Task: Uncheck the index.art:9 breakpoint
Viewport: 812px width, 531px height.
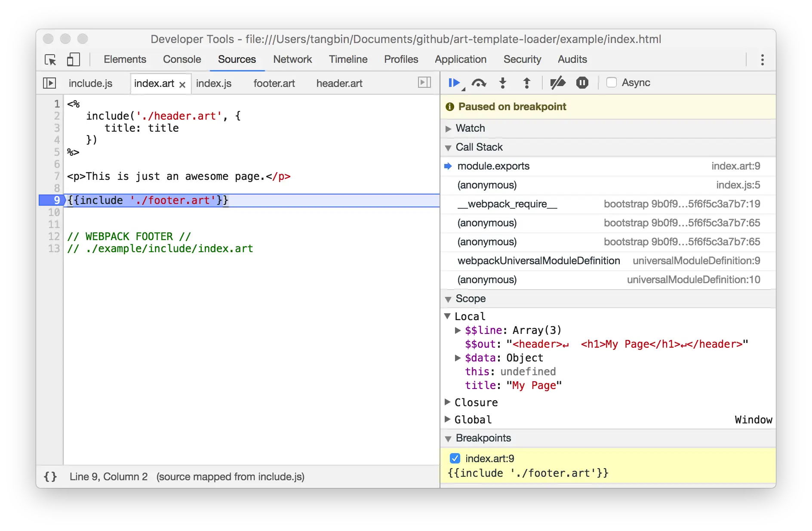Action: [455, 458]
